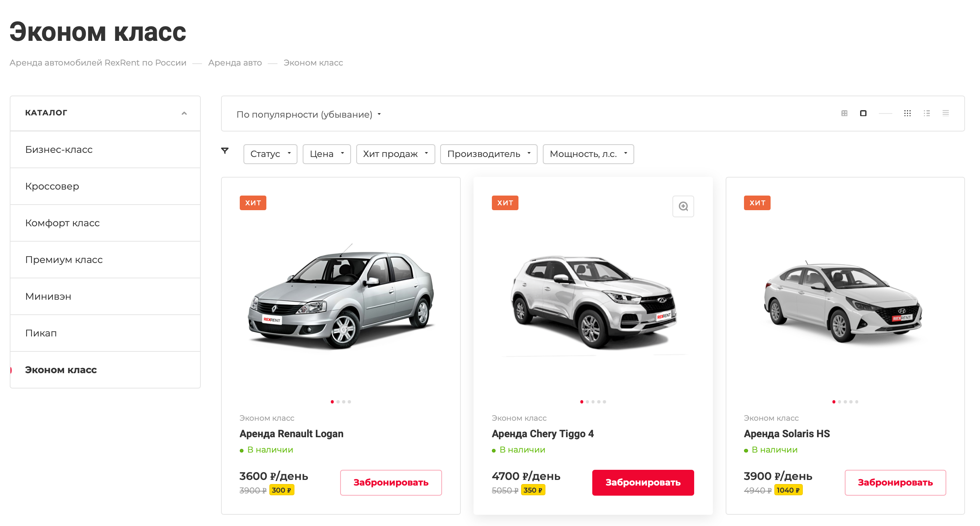
Task: Open the Статус filter dropdown
Action: click(x=270, y=154)
